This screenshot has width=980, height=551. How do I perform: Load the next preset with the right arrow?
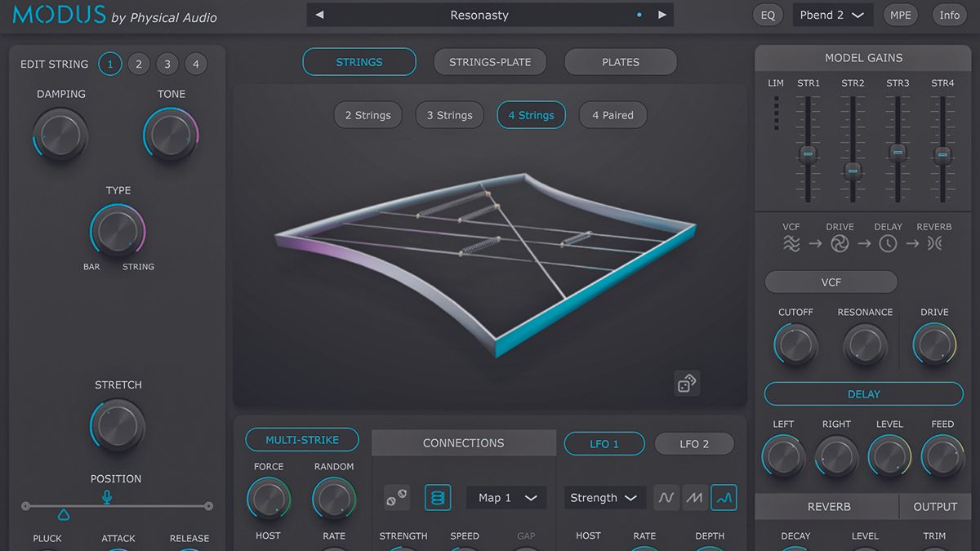pyautogui.click(x=662, y=15)
